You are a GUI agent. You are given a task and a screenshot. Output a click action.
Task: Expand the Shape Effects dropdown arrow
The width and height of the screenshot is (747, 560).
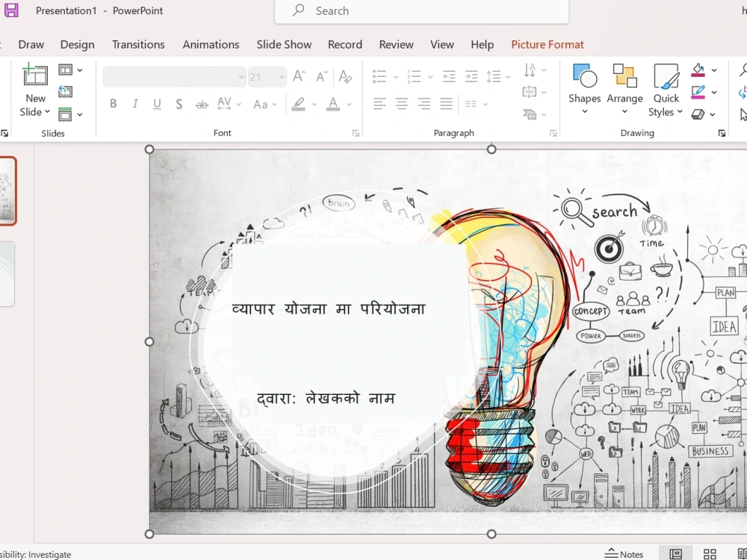(x=712, y=114)
